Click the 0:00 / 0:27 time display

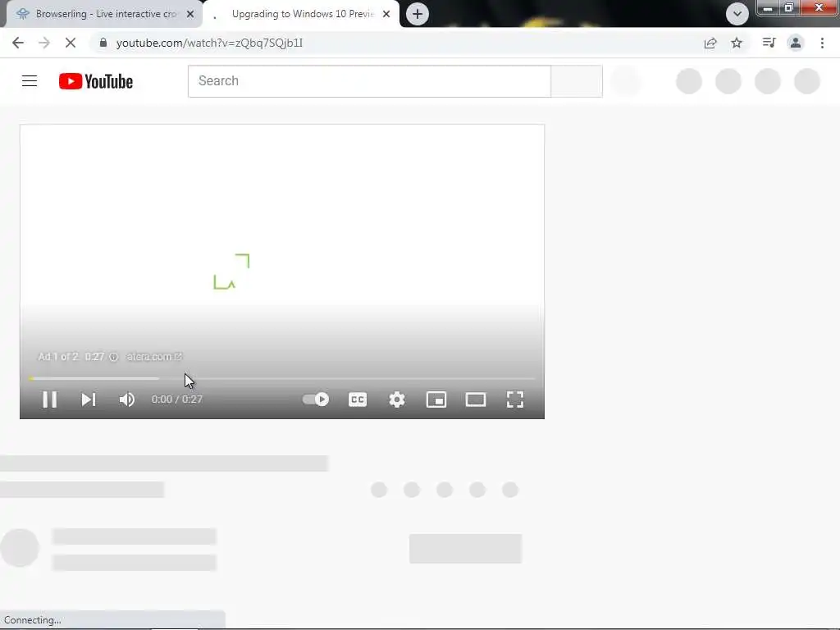[177, 399]
